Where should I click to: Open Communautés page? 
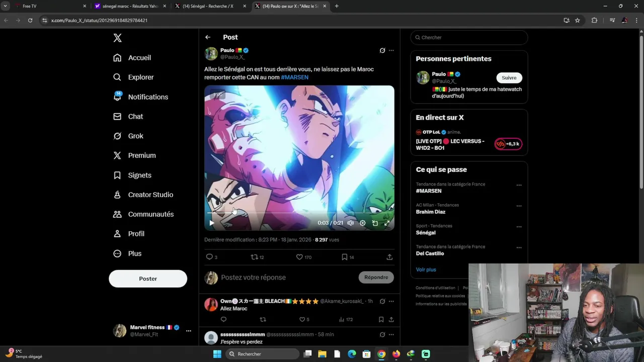(143, 214)
